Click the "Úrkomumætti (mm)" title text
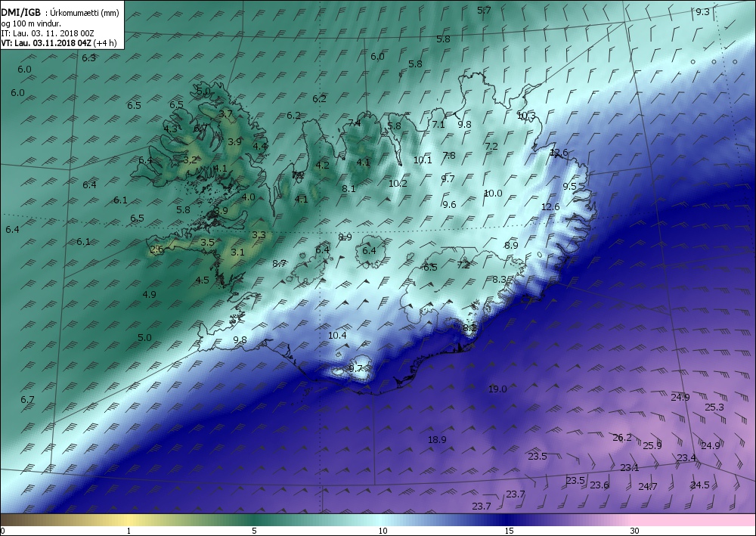Screen dimensions: 756x536 (85, 13)
